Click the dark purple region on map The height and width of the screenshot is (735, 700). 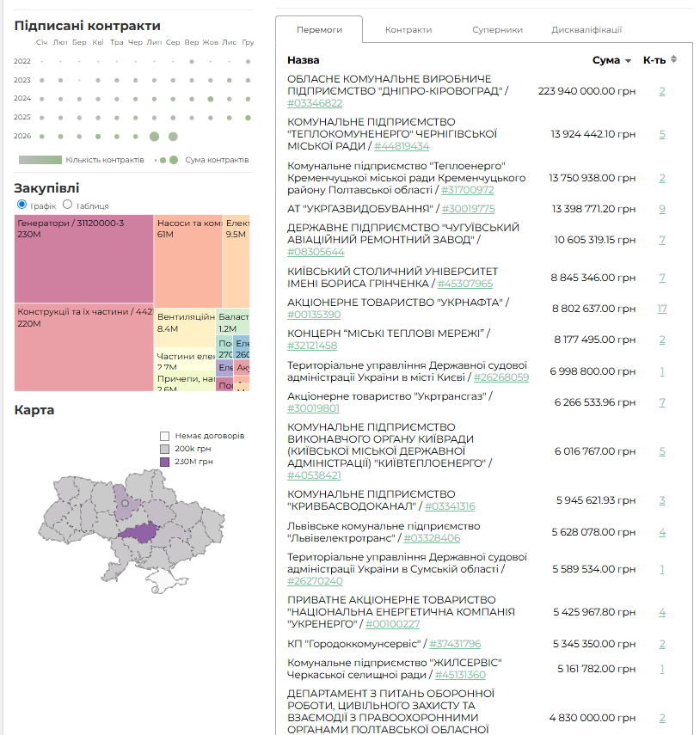pos(139,532)
